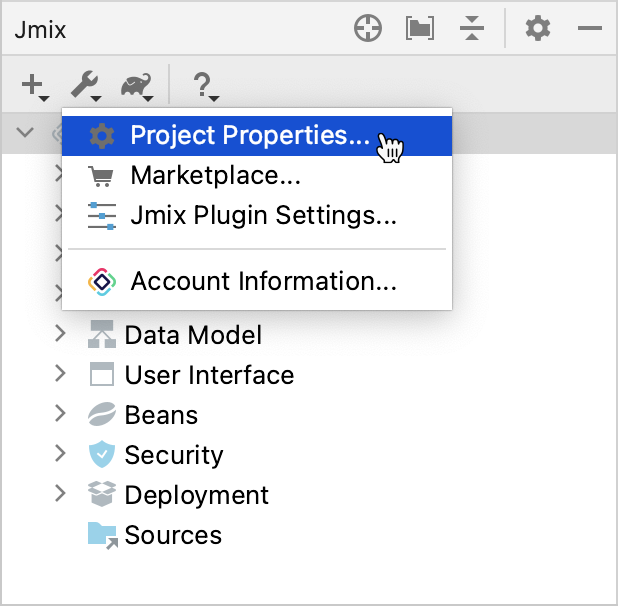Click the Security shield icon
This screenshot has width=618, height=606.
pos(102,454)
